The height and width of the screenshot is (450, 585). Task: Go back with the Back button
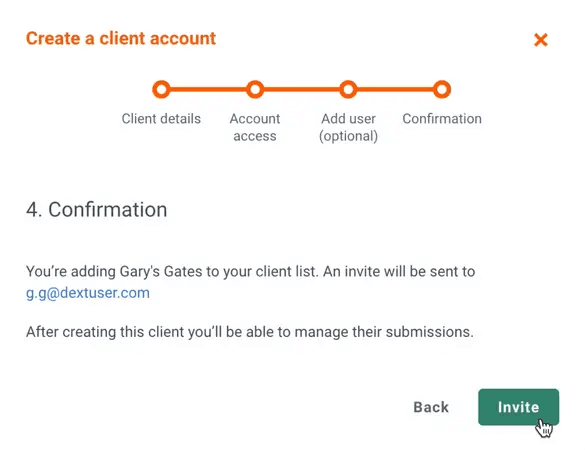point(431,407)
